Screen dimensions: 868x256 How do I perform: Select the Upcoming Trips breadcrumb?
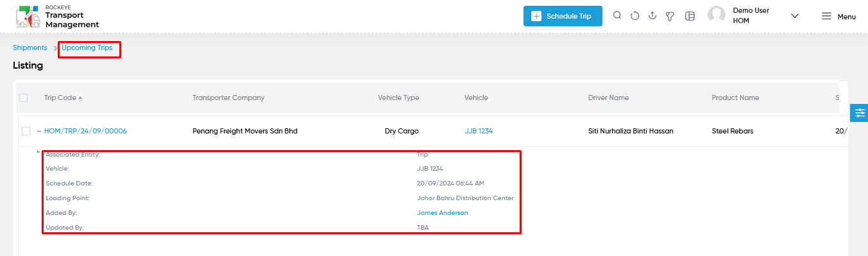tap(87, 48)
